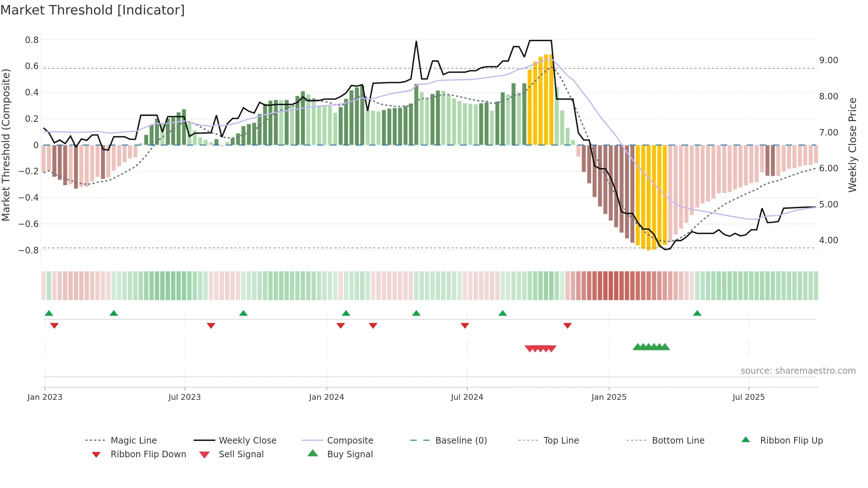Image resolution: width=868 pixels, height=488 pixels.
Task: Click the Jul 2024 x-axis label
Action: [x=467, y=397]
